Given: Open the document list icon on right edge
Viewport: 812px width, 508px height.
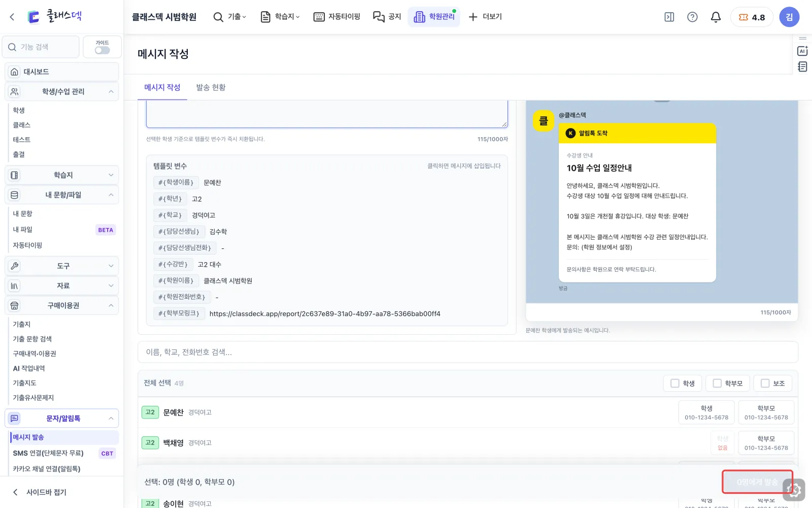Looking at the screenshot, I should (802, 67).
